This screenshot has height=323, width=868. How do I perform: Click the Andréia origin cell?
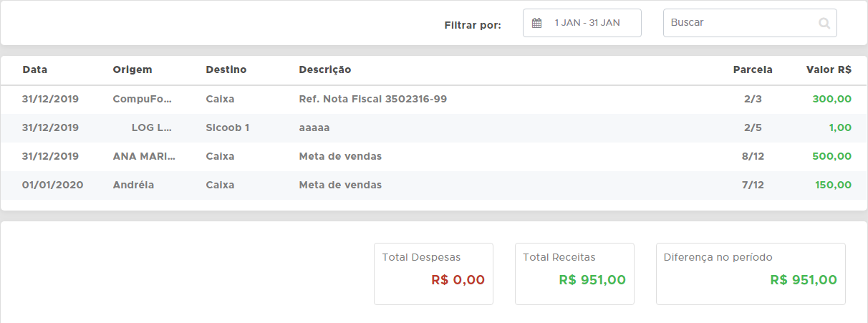point(133,185)
